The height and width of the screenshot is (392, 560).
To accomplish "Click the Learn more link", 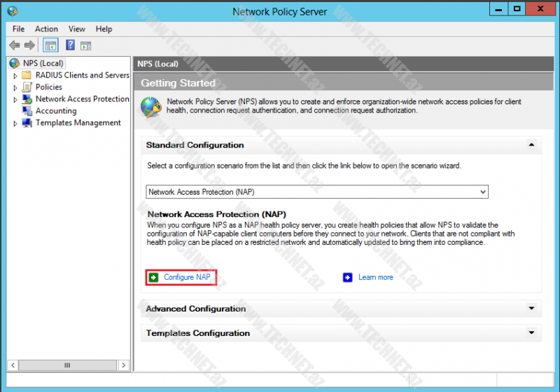I will point(375,277).
